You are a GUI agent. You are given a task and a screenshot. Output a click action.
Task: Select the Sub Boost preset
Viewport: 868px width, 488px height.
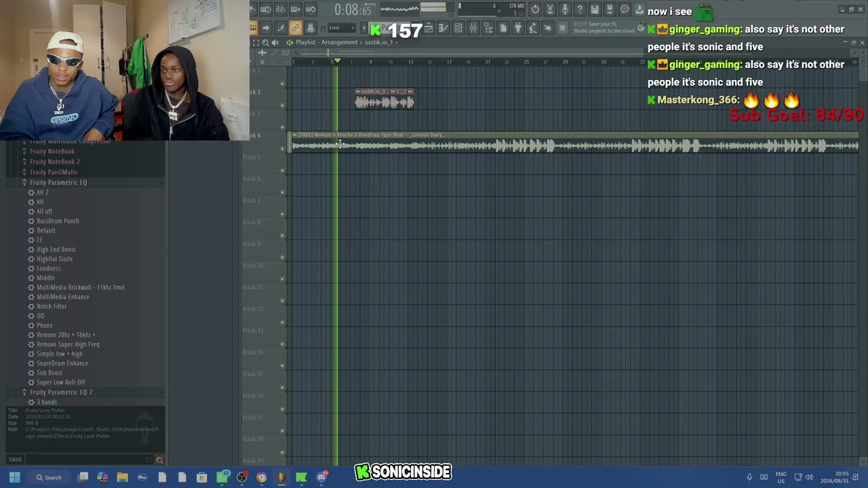[49, 373]
